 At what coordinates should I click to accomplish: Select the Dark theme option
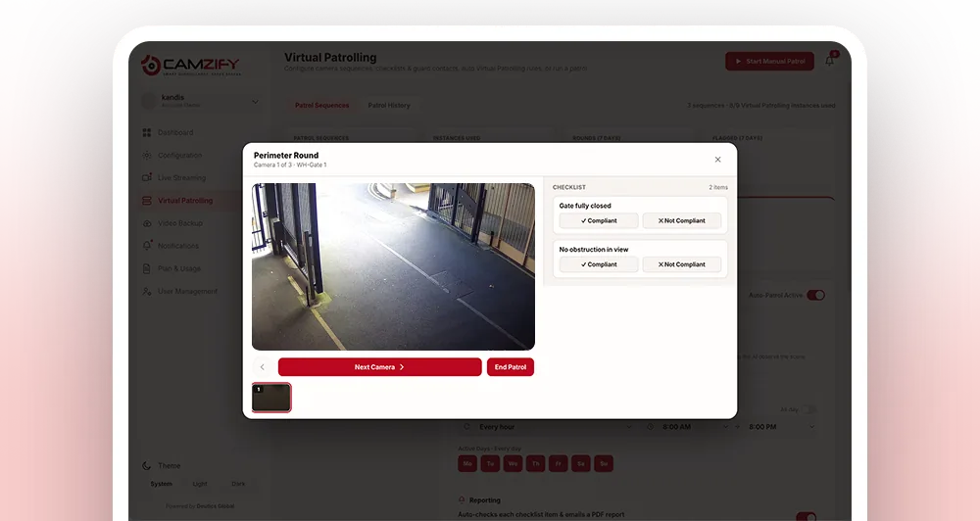(238, 484)
